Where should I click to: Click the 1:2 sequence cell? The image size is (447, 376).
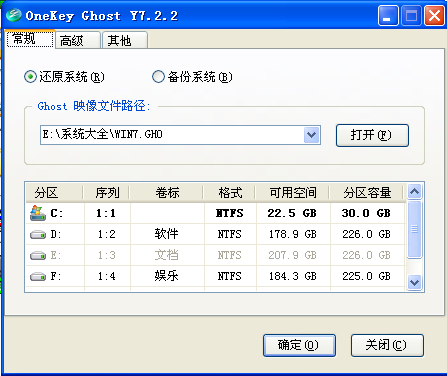107,234
